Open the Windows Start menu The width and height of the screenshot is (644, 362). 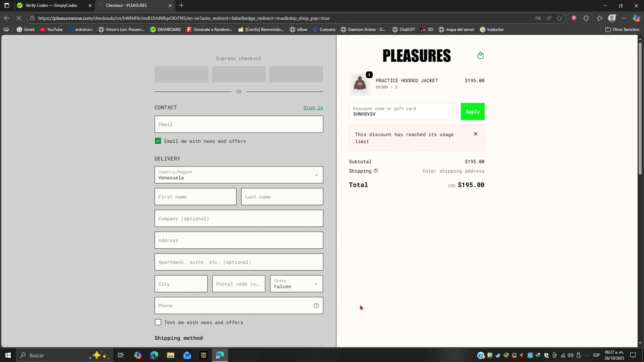point(8,355)
